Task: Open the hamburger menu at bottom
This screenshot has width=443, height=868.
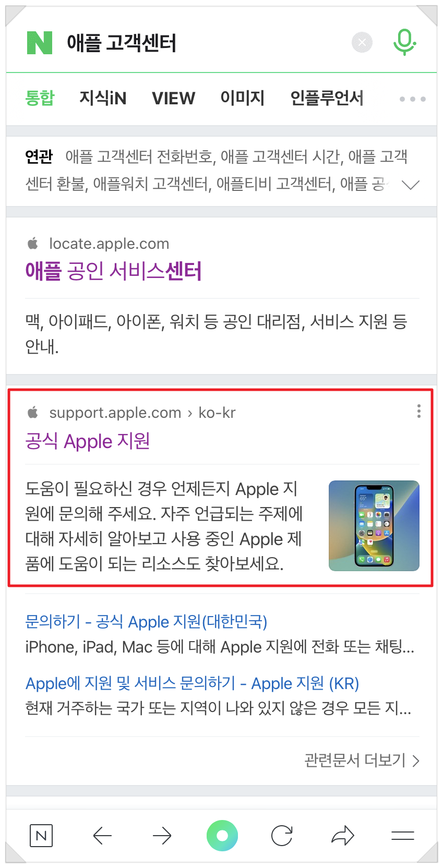Action: click(403, 836)
